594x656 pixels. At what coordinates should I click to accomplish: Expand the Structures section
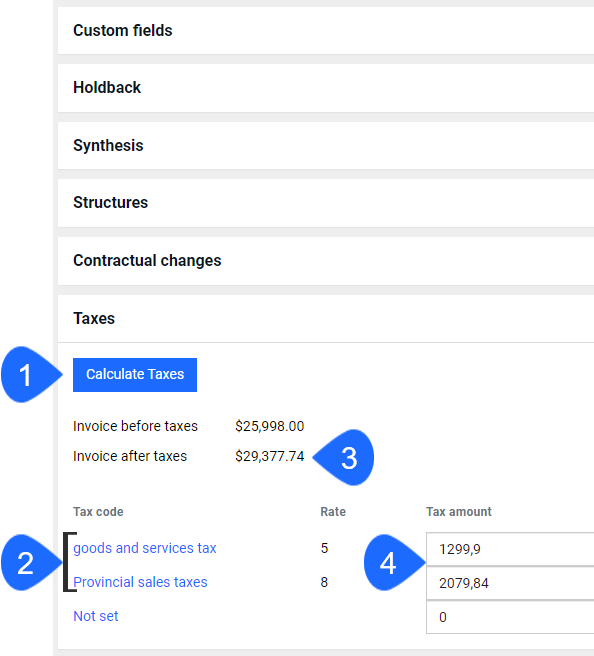click(x=326, y=203)
